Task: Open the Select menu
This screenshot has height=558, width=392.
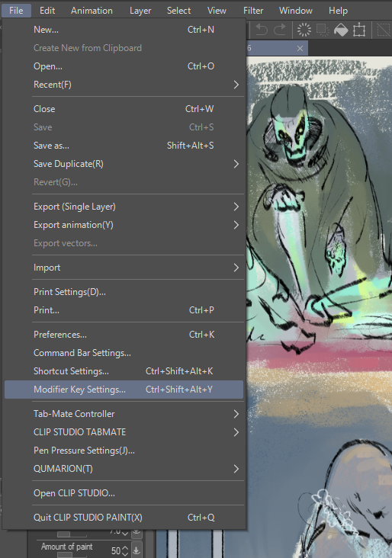Action: [178, 11]
